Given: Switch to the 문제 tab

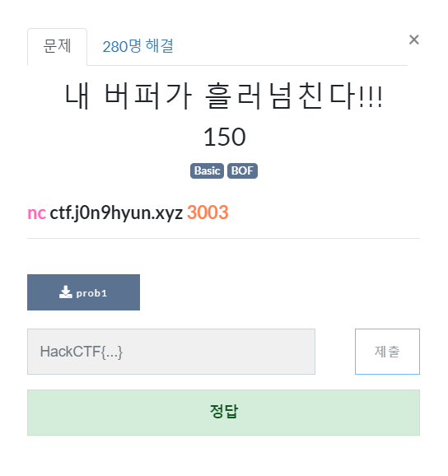Looking at the screenshot, I should (x=57, y=47).
